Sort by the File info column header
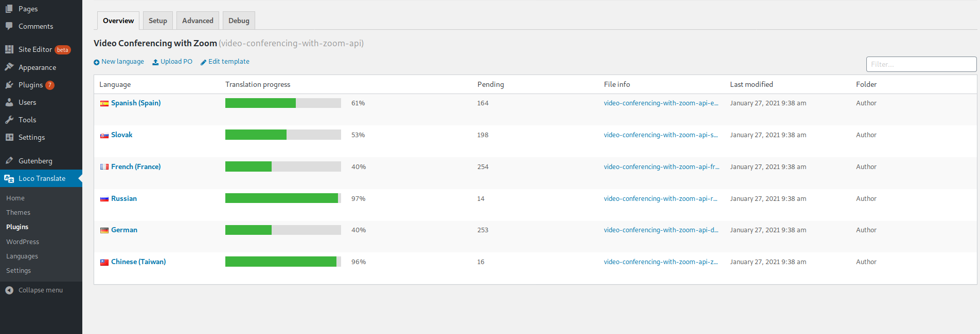This screenshot has width=980, height=334. coord(617,84)
